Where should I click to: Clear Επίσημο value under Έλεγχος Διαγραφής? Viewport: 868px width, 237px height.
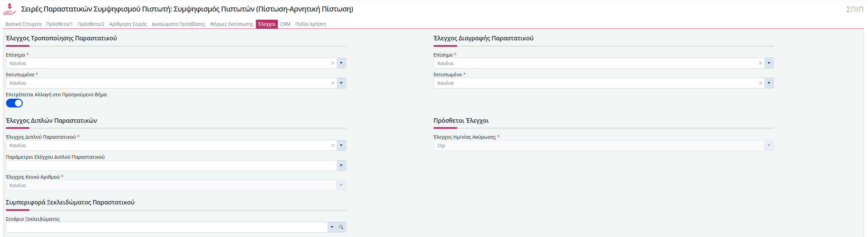click(761, 63)
